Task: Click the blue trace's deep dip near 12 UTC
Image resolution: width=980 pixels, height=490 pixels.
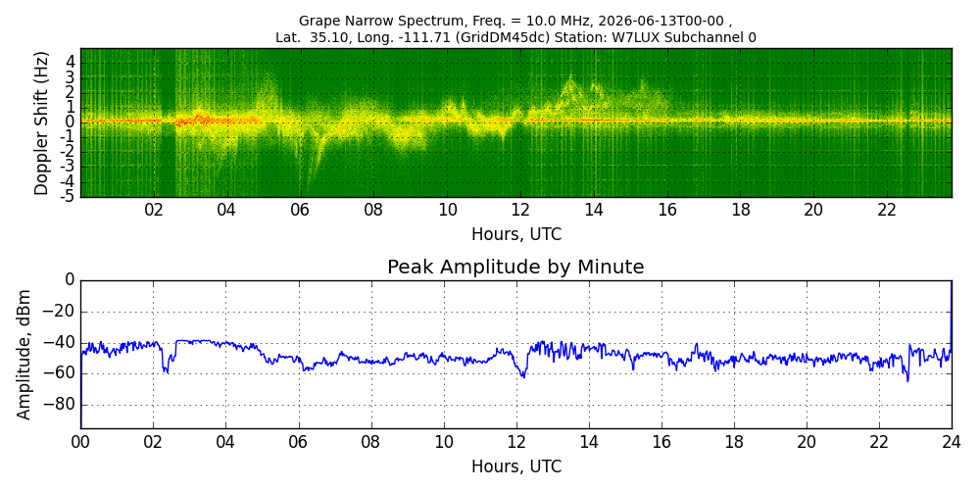Action: [523, 375]
